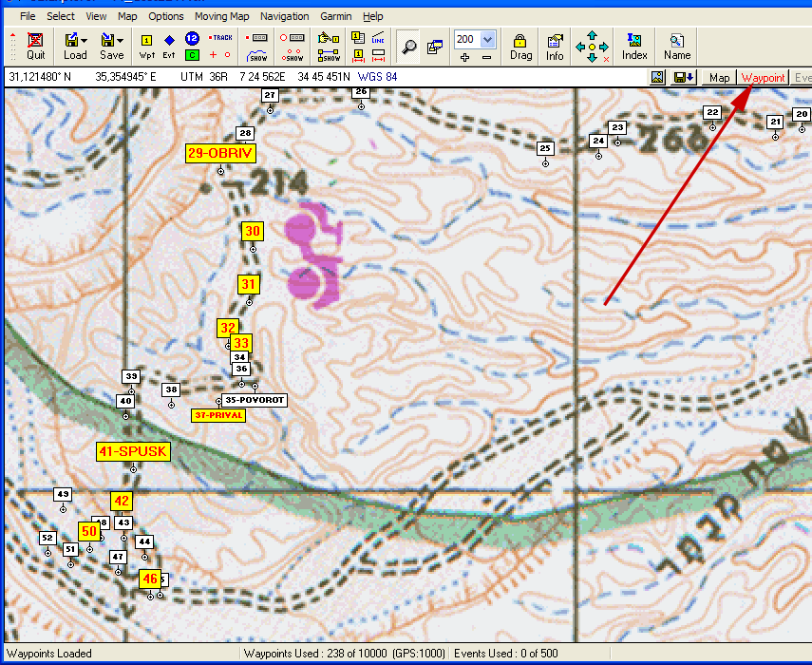812x665 pixels.
Task: Open the 200 zoom level dropdown
Action: point(488,39)
